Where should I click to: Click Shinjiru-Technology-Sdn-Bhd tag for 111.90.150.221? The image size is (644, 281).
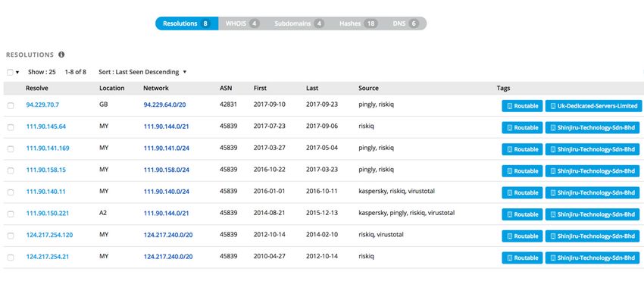tap(592, 214)
